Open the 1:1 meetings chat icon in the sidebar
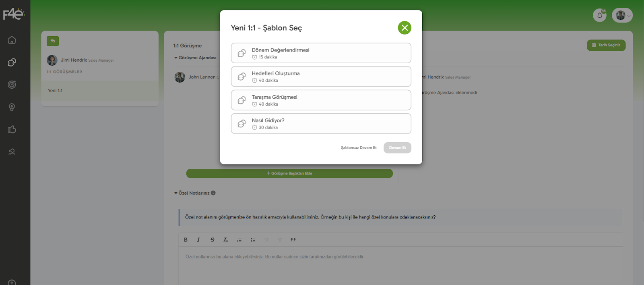 click(x=12, y=62)
